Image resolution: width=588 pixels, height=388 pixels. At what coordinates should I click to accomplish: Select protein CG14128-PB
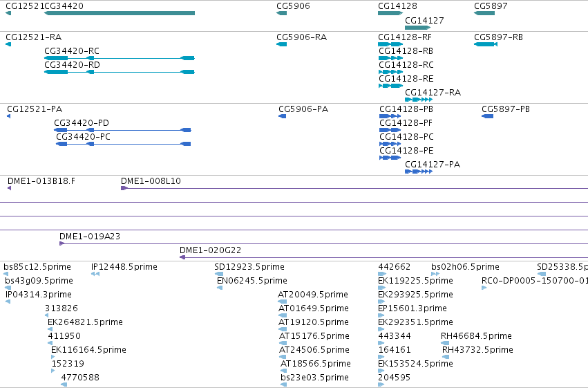click(390, 116)
